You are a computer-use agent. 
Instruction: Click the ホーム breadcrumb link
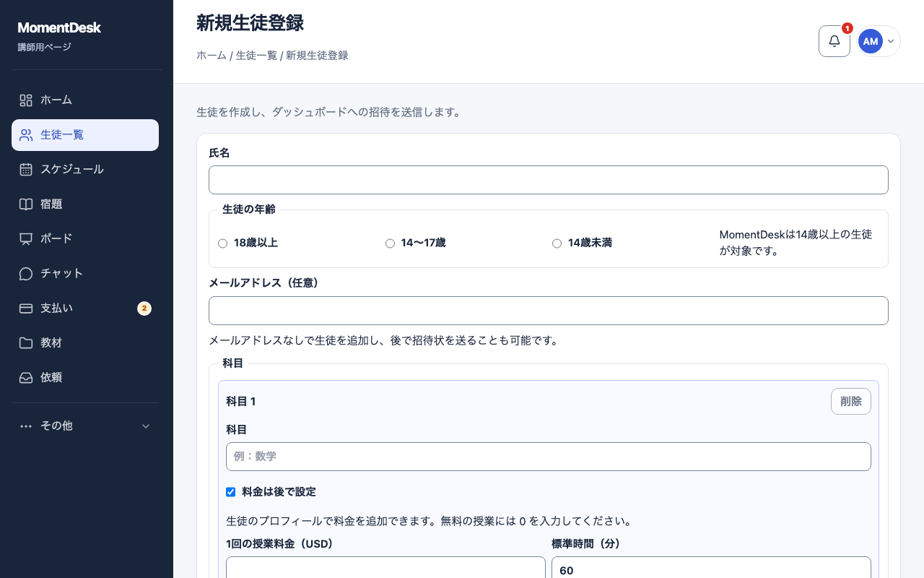212,56
